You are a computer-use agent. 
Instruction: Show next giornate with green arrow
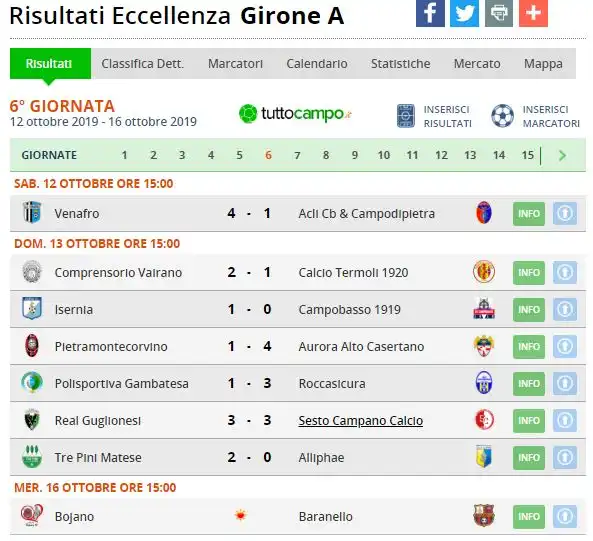[x=562, y=155]
